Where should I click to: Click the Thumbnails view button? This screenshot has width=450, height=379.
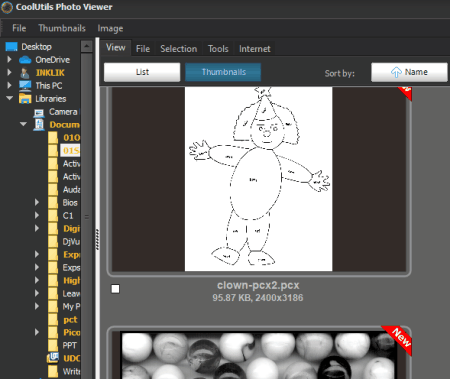tap(223, 72)
